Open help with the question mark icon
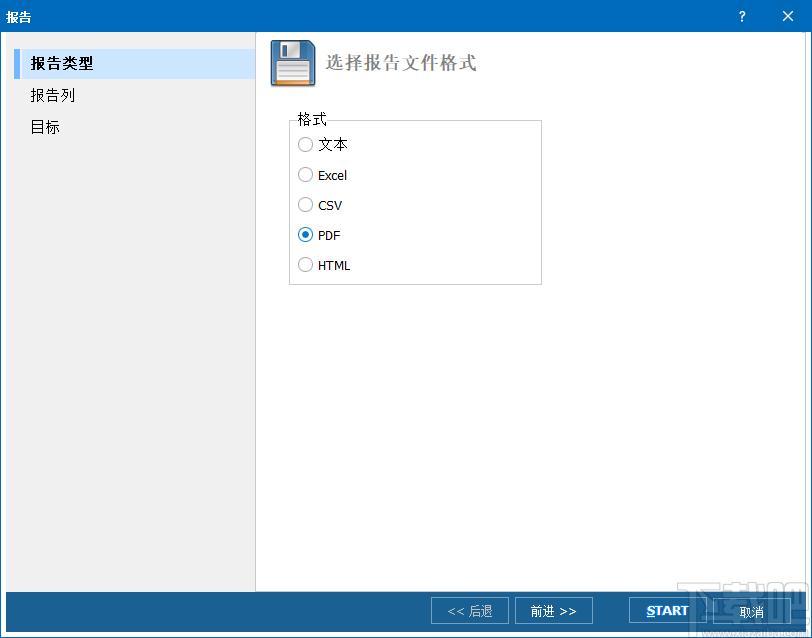The image size is (812, 638). point(742,17)
